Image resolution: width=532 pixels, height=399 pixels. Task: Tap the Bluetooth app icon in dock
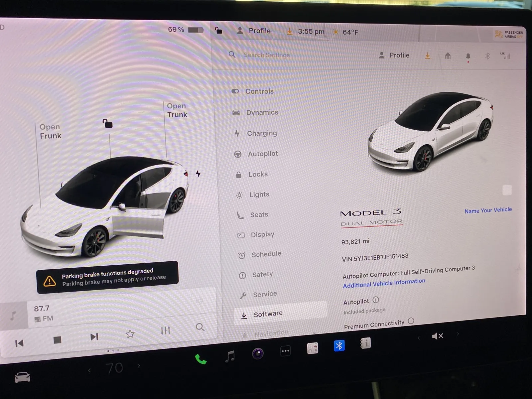click(x=339, y=346)
